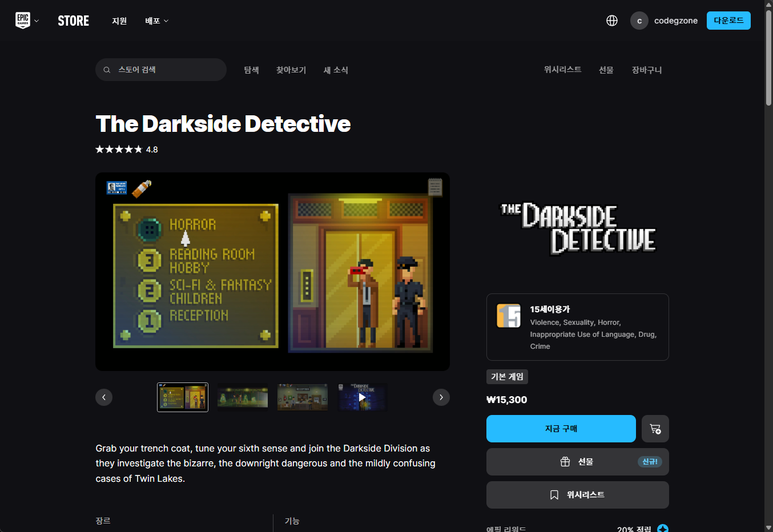Click The Darkside Detective page title

[x=223, y=124]
